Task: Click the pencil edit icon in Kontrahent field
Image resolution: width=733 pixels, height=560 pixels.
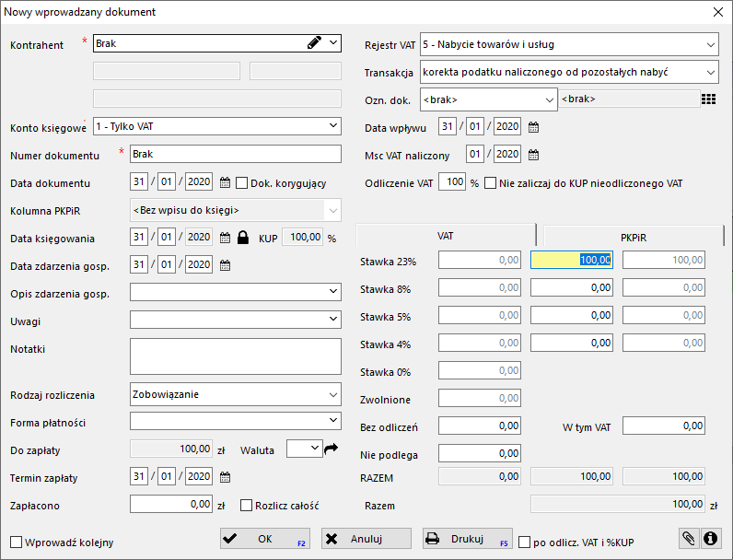Action: pyautogui.click(x=315, y=42)
